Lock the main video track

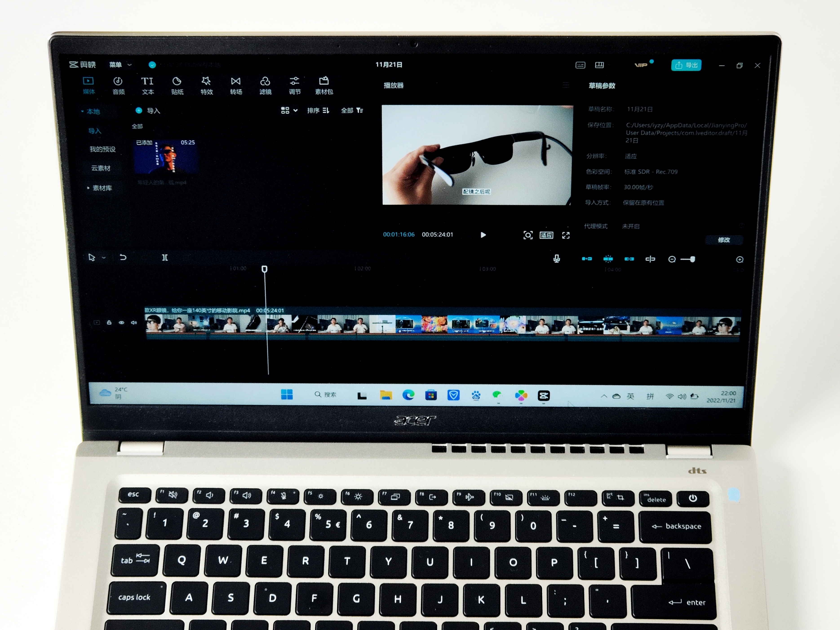(x=109, y=322)
